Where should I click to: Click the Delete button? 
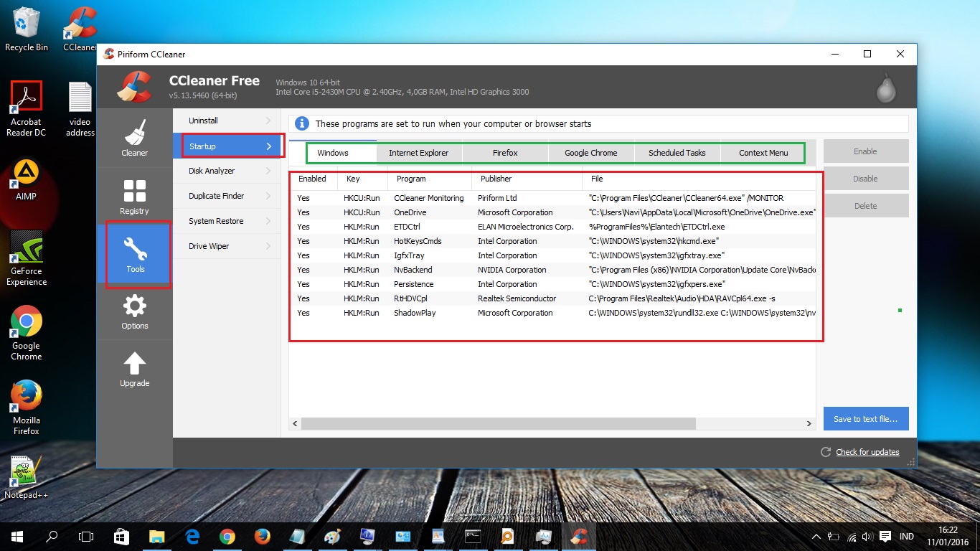coord(866,206)
